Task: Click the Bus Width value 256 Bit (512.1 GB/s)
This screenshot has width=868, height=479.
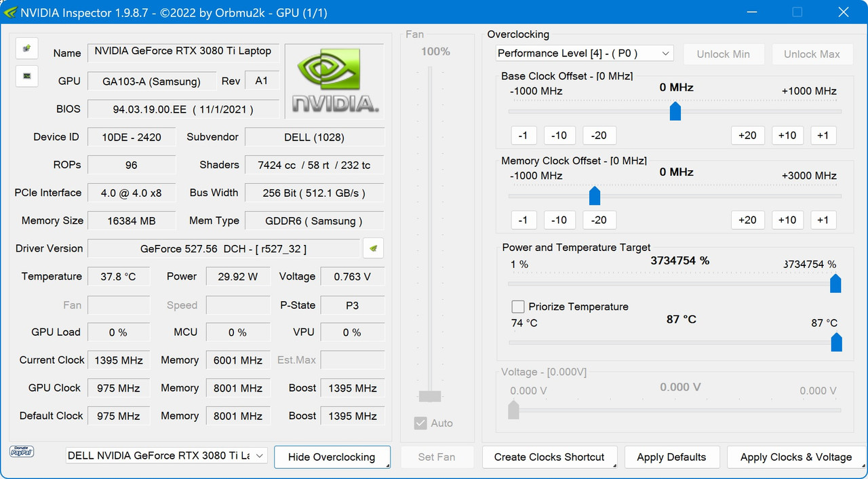Action: click(315, 193)
